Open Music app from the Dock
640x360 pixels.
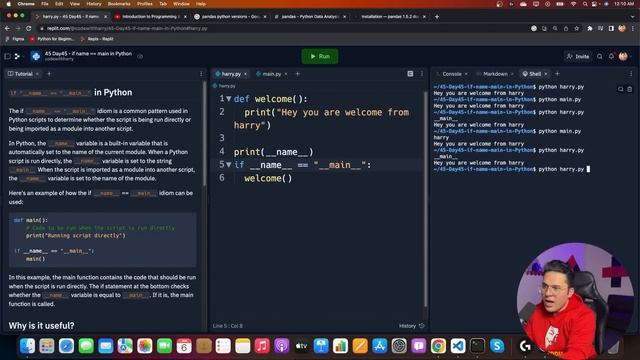[x=262, y=346]
